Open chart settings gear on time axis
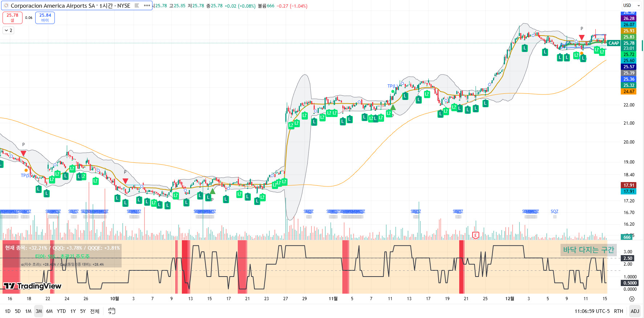 click(x=632, y=299)
